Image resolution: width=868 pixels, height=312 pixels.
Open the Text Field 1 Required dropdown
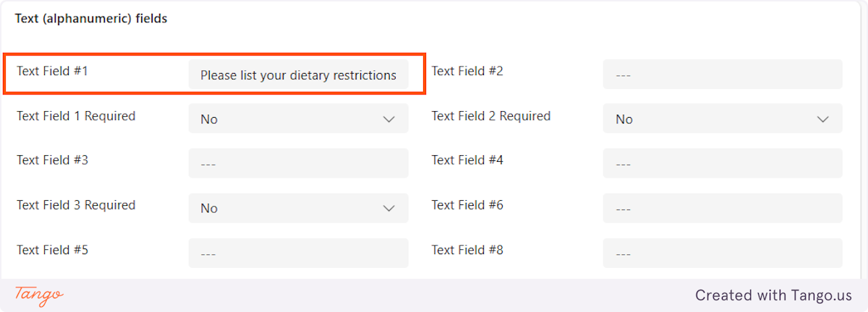click(298, 119)
